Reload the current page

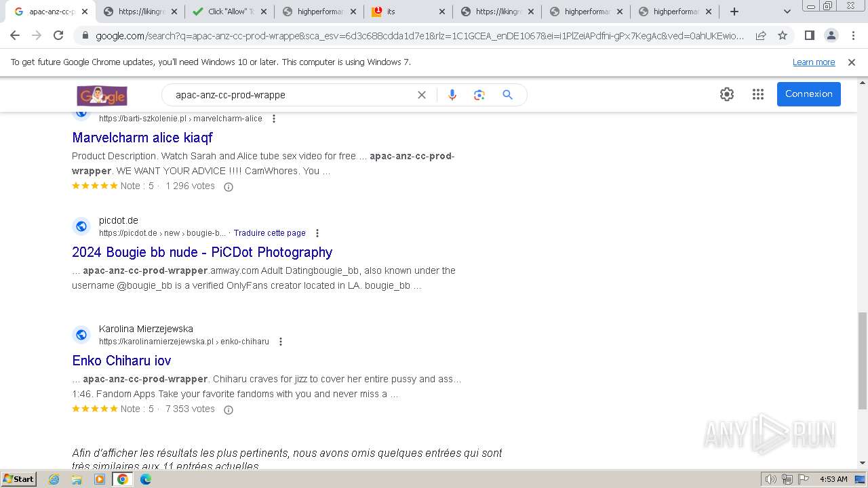point(58,35)
